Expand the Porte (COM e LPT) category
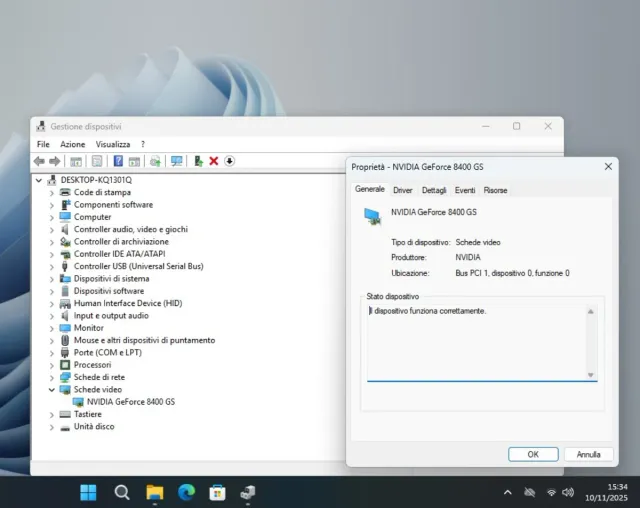The image size is (640, 508). pos(52,353)
